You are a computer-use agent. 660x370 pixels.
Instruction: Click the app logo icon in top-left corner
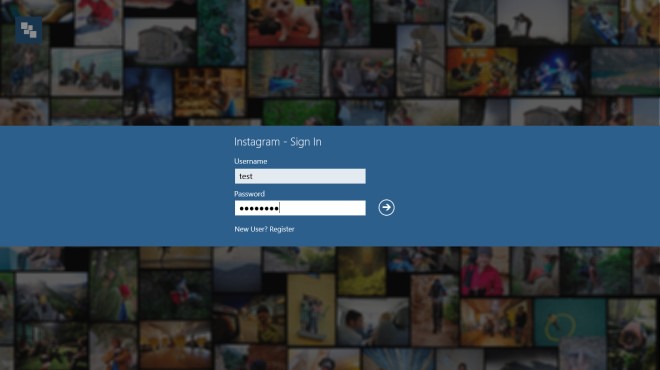[x=29, y=30]
